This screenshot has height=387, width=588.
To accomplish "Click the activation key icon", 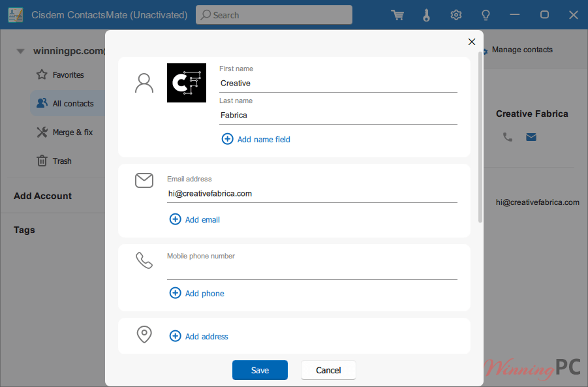I will tap(426, 15).
